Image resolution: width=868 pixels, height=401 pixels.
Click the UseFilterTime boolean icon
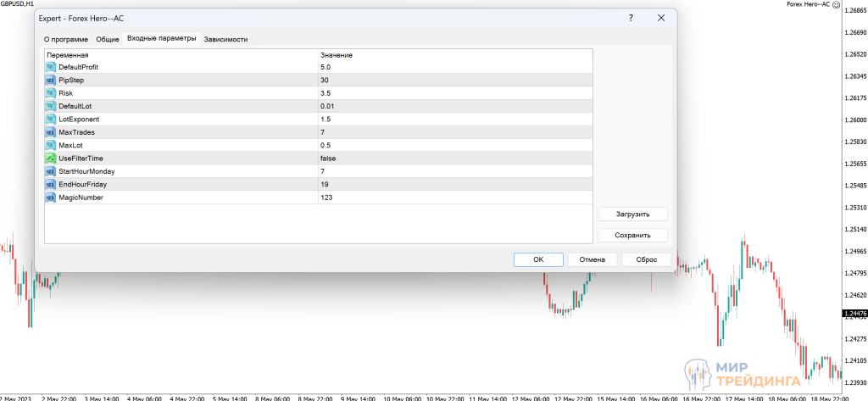51,159
